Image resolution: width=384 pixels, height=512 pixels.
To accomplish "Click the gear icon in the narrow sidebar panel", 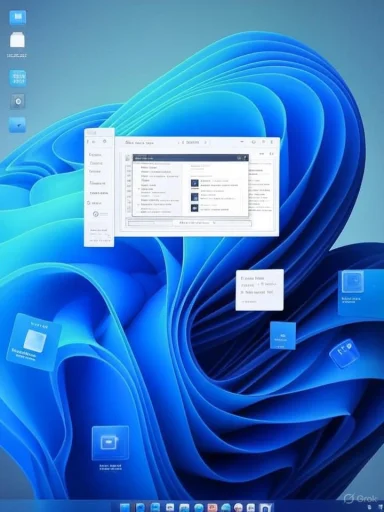I will point(105,141).
